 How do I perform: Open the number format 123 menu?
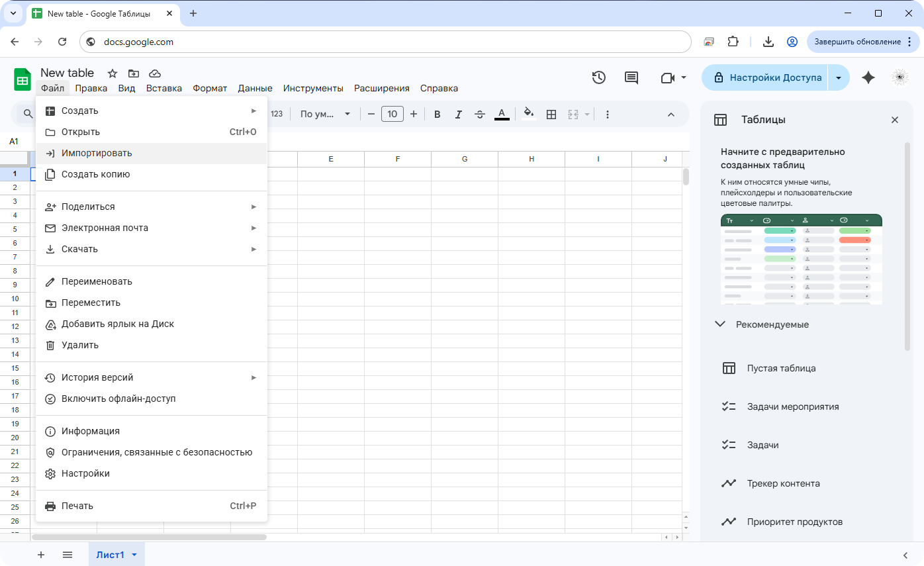tap(277, 114)
